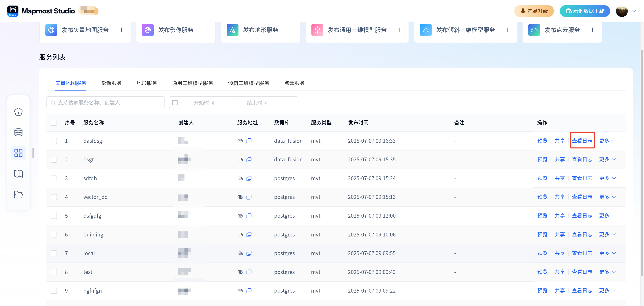The height and width of the screenshot is (306, 644).
Task: Open the folder icon in left sidebar
Action: click(x=18, y=195)
